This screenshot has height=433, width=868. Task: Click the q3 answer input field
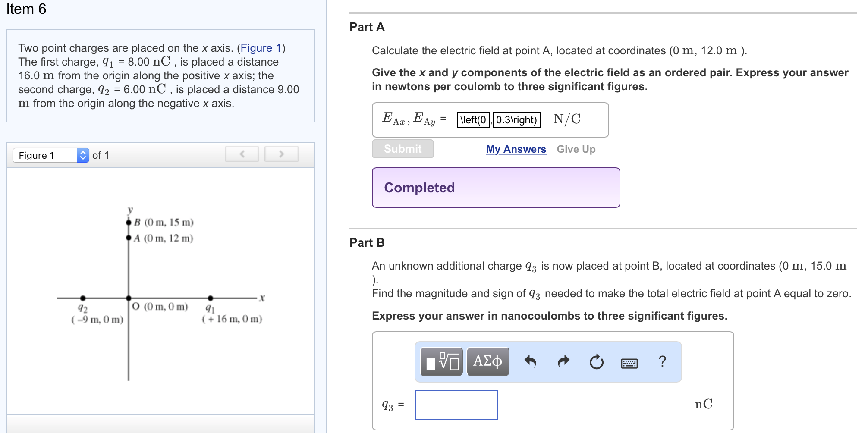[x=456, y=405]
